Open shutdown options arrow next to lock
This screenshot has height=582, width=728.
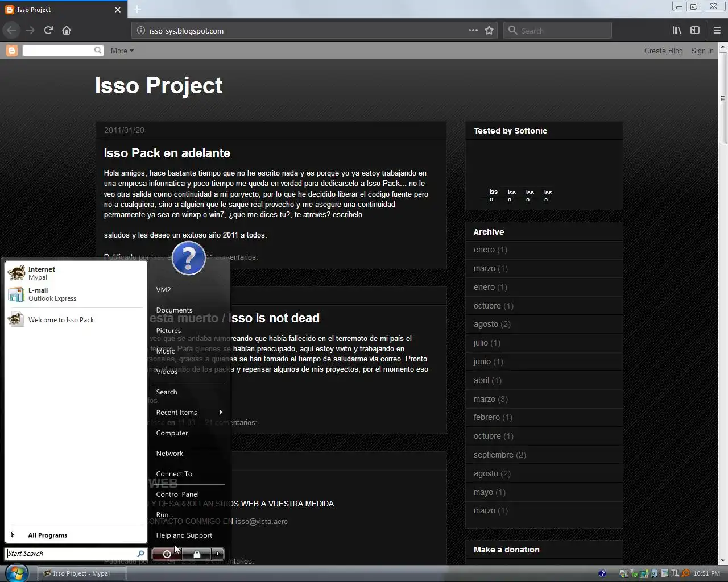point(218,554)
